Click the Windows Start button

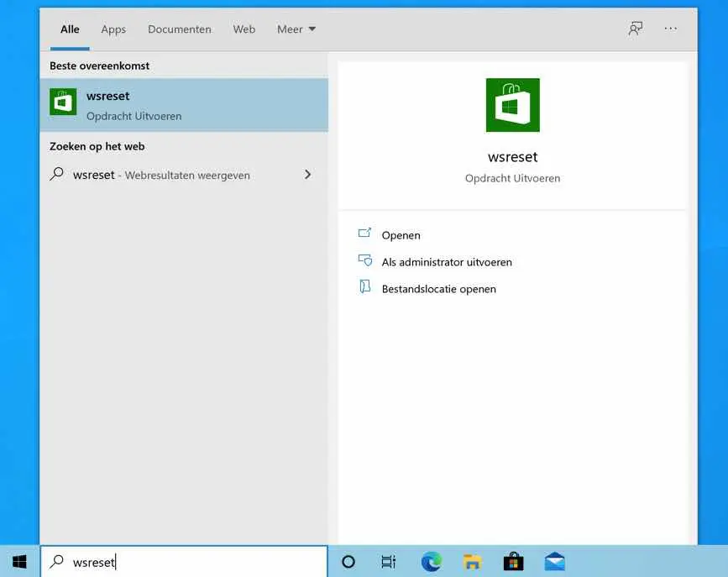pyautogui.click(x=19, y=562)
